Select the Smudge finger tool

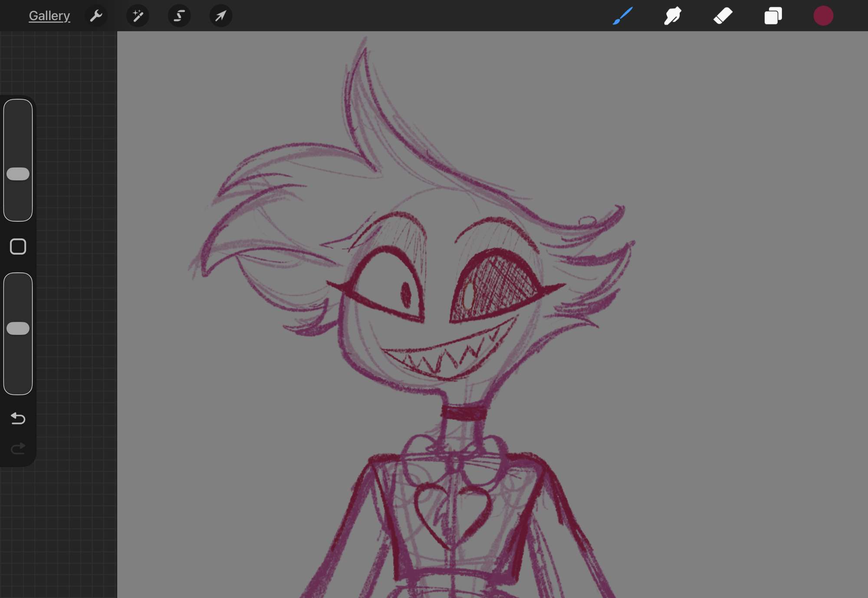click(672, 16)
